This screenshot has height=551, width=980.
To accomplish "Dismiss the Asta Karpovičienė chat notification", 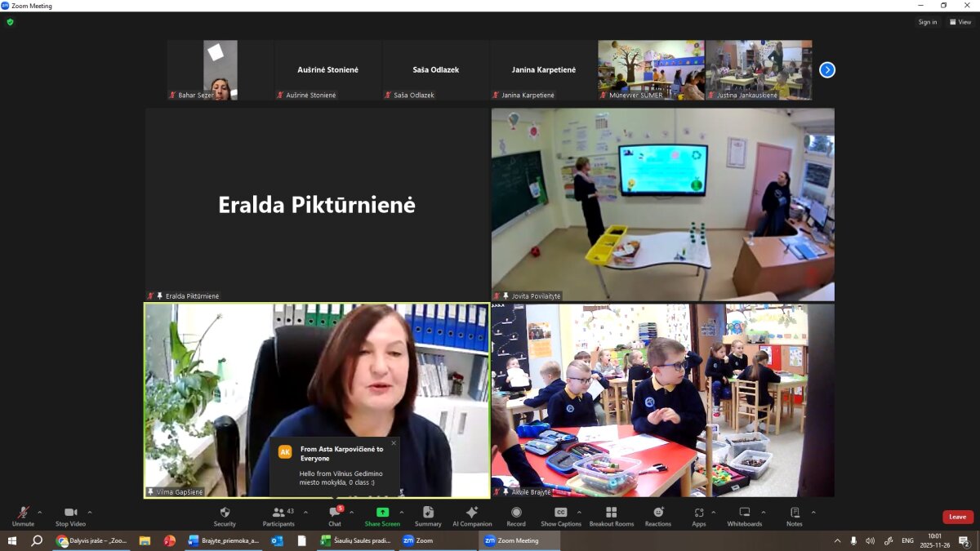I will 393,443.
